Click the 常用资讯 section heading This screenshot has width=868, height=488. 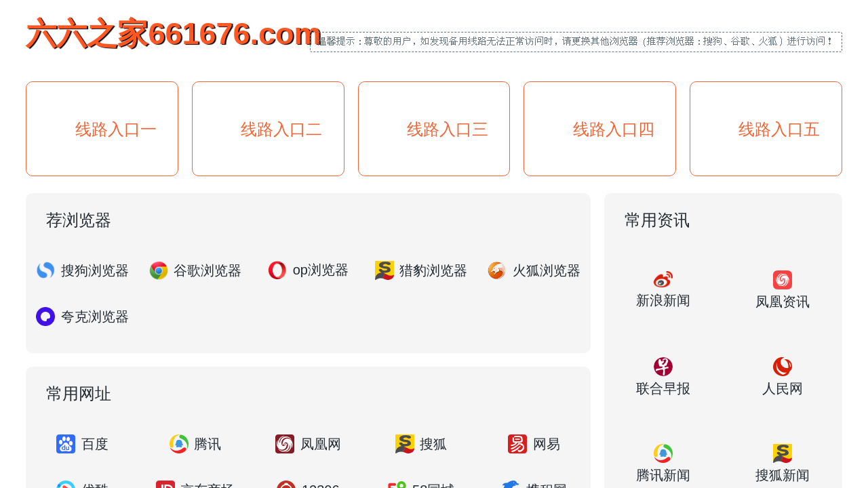657,220
